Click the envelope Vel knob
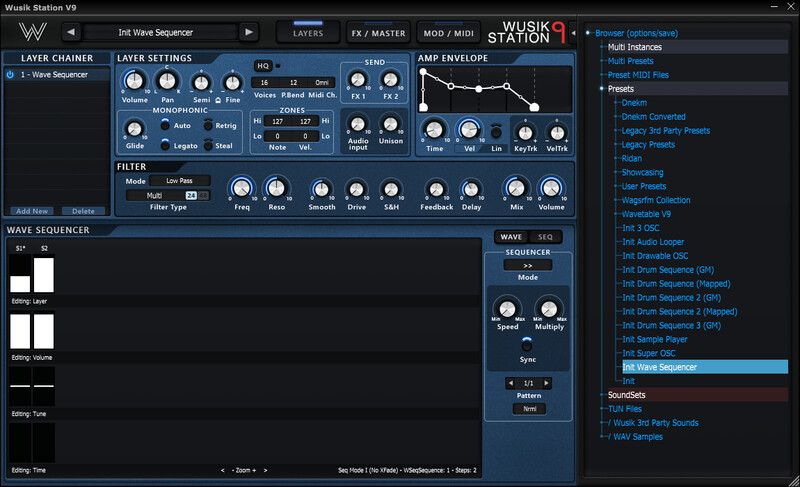This screenshot has height=487, width=800. pos(469,130)
